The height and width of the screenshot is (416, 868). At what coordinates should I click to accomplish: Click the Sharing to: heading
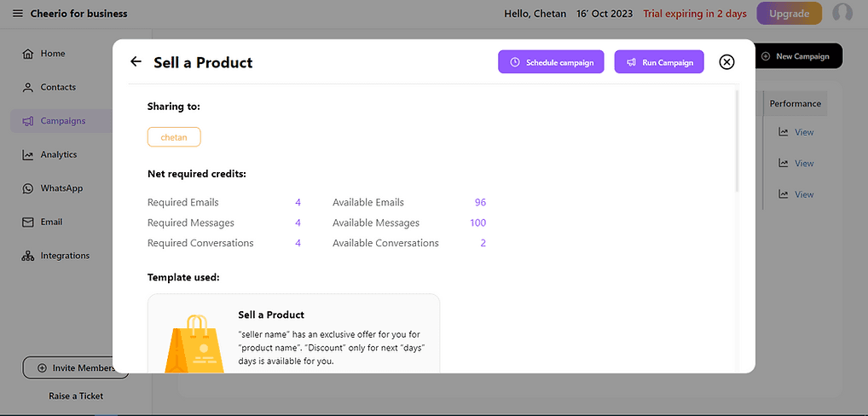click(x=174, y=107)
